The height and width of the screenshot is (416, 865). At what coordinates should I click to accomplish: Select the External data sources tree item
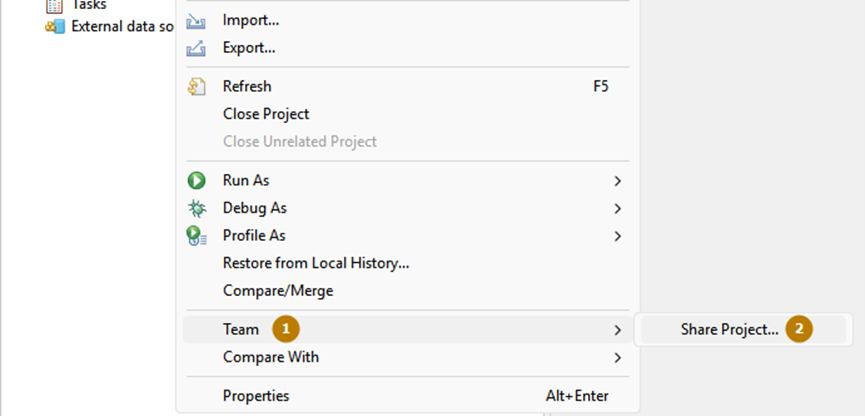[x=121, y=26]
